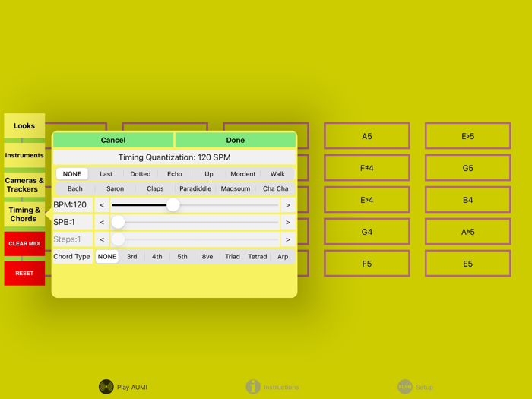Cancel the timing dialog
The height and width of the screenshot is (399, 532).
[x=113, y=140]
